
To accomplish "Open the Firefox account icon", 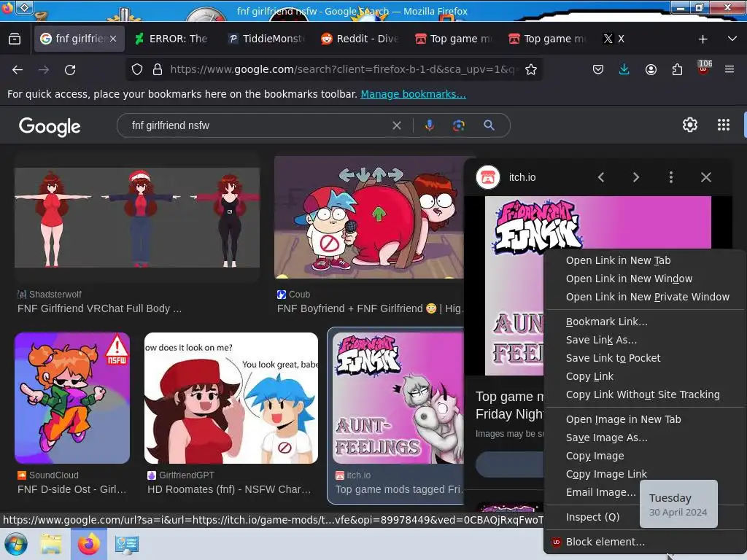I will [x=651, y=69].
